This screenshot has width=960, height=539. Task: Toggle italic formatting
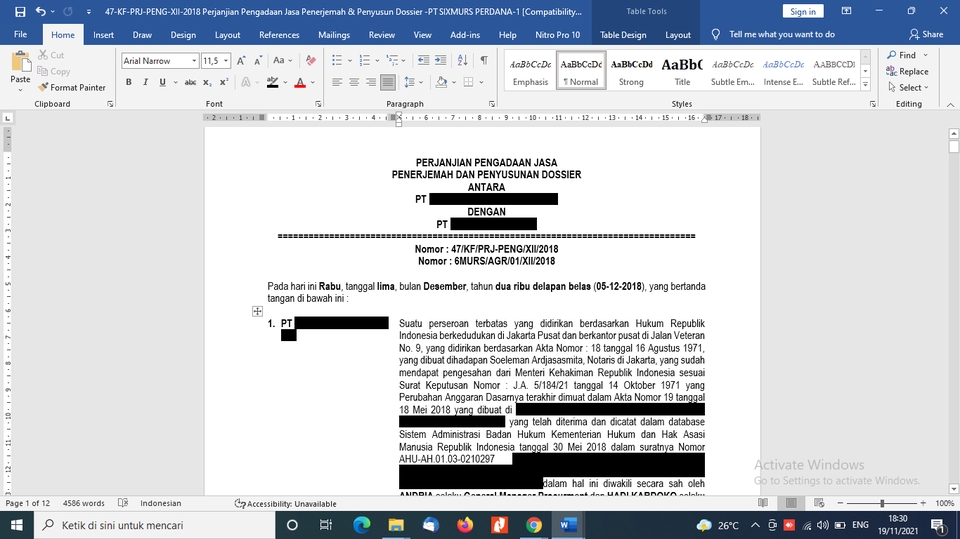[x=145, y=82]
